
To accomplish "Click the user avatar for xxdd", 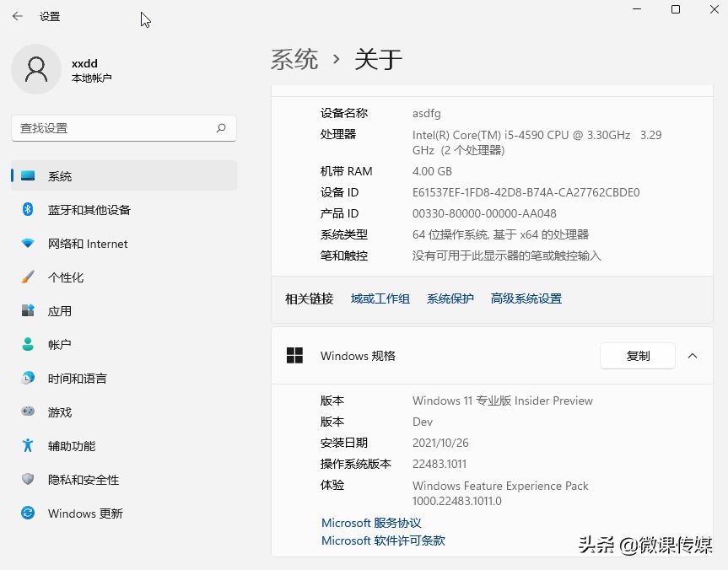I will point(35,69).
